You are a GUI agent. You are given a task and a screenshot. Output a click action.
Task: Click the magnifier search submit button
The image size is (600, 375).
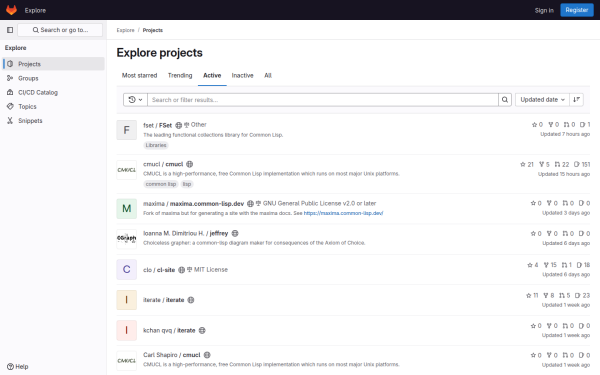(x=505, y=99)
